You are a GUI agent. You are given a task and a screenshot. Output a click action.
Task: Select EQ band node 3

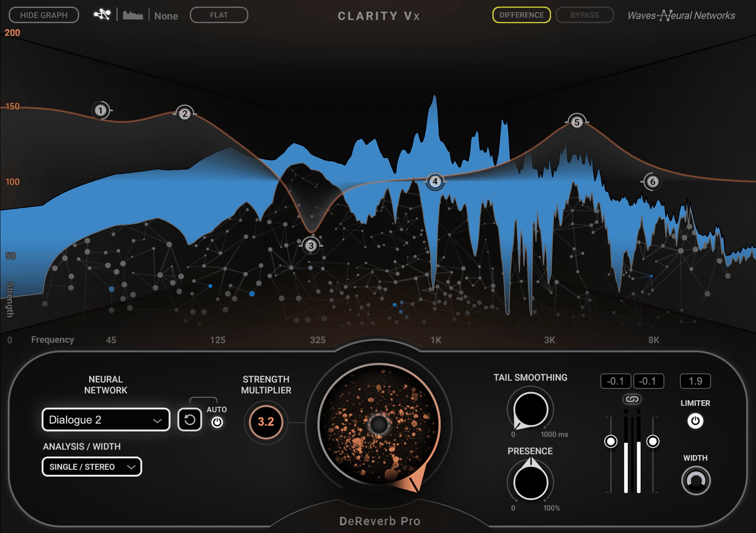(x=311, y=246)
